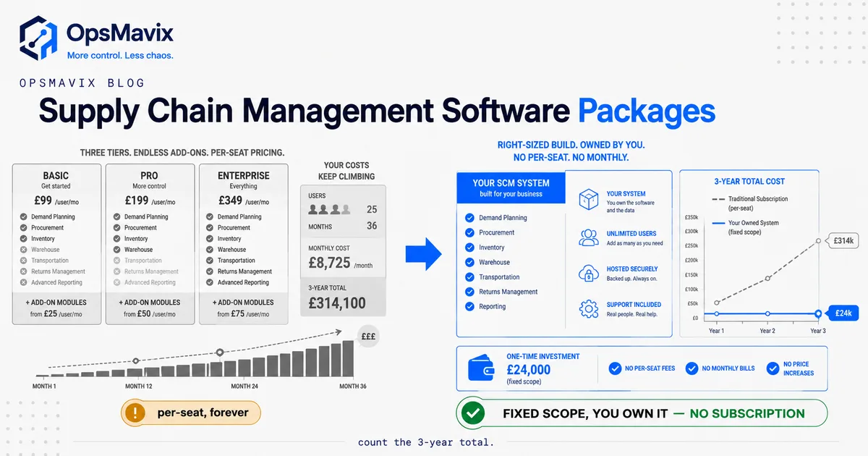Click Add-On Modules in Basic card
Viewport: 868px width, 456px height.
click(56, 303)
